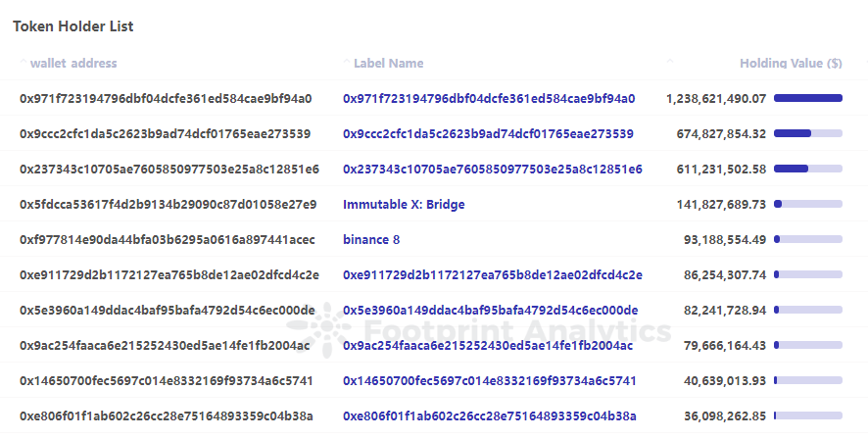Open label link starting with 0xe911729d2b11
This screenshot has width=868, height=439.
492,275
